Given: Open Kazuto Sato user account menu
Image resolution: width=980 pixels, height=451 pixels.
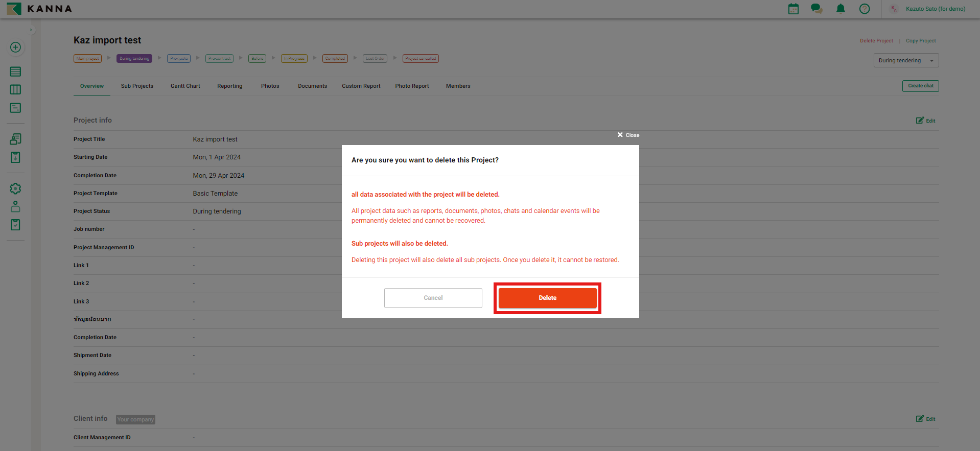Looking at the screenshot, I should coord(935,9).
